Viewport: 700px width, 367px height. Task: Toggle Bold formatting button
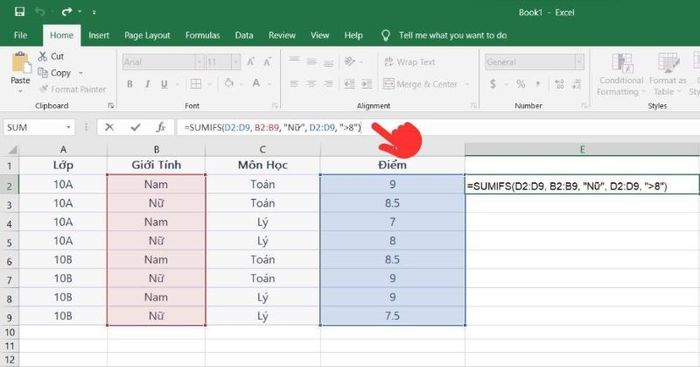(x=129, y=84)
